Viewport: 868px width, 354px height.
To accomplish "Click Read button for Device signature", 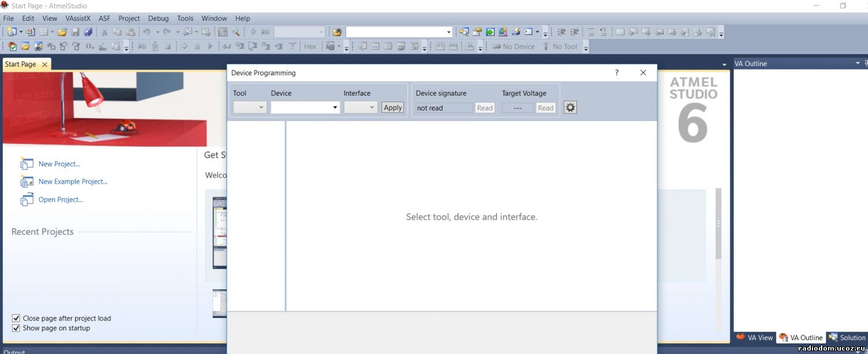I will 485,108.
